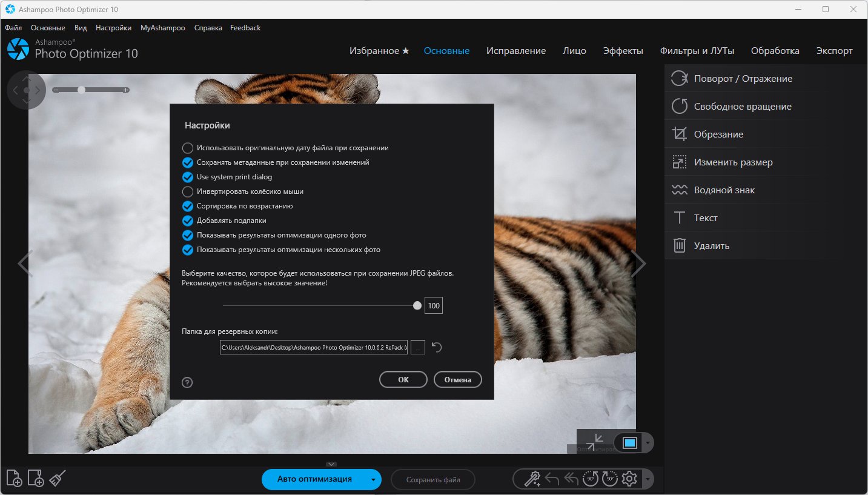Click the broom clear-list icon

click(x=57, y=479)
